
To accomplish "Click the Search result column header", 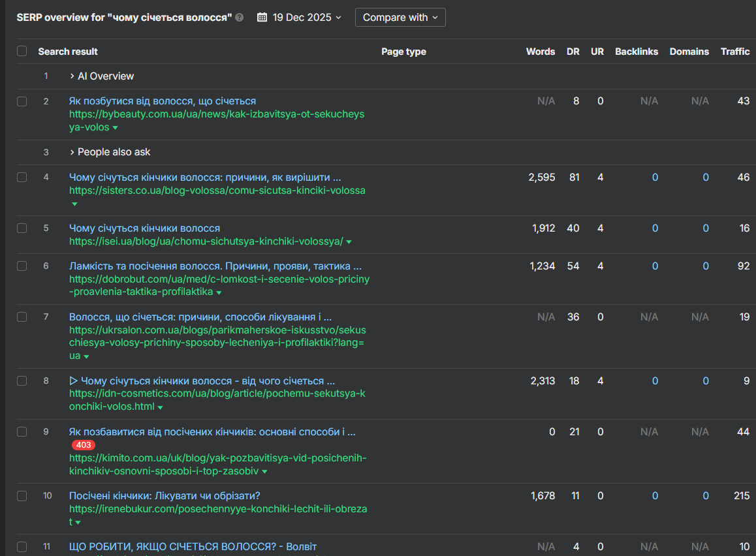I will point(68,52).
